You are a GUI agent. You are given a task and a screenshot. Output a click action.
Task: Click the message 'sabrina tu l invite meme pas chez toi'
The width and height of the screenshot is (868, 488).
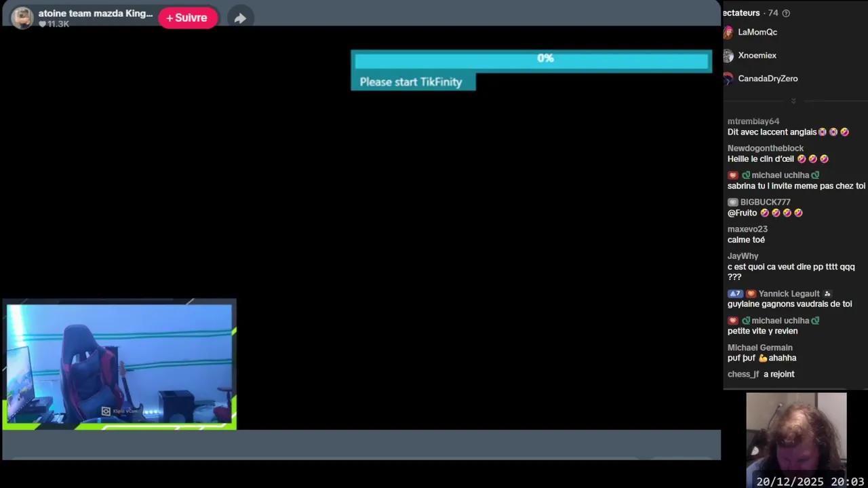(797, 186)
